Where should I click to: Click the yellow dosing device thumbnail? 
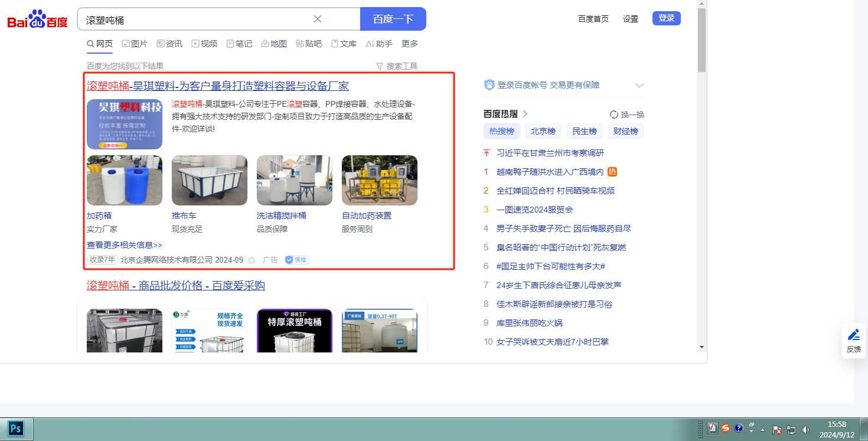click(380, 180)
